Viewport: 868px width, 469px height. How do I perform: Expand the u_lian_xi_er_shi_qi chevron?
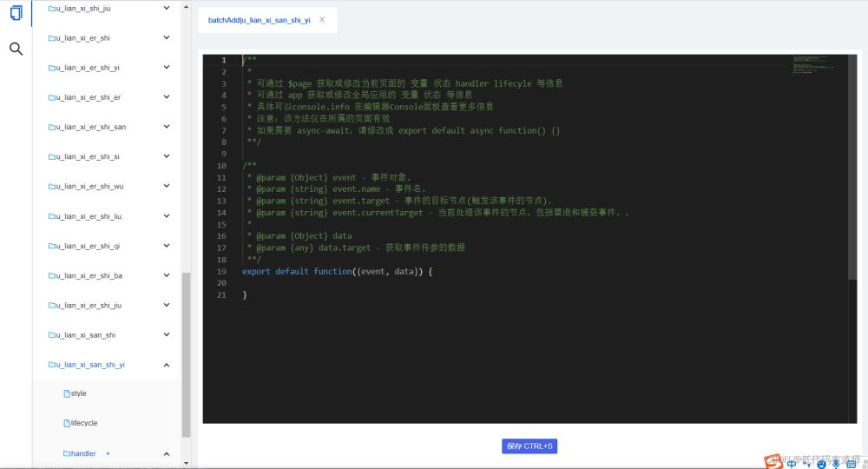166,246
